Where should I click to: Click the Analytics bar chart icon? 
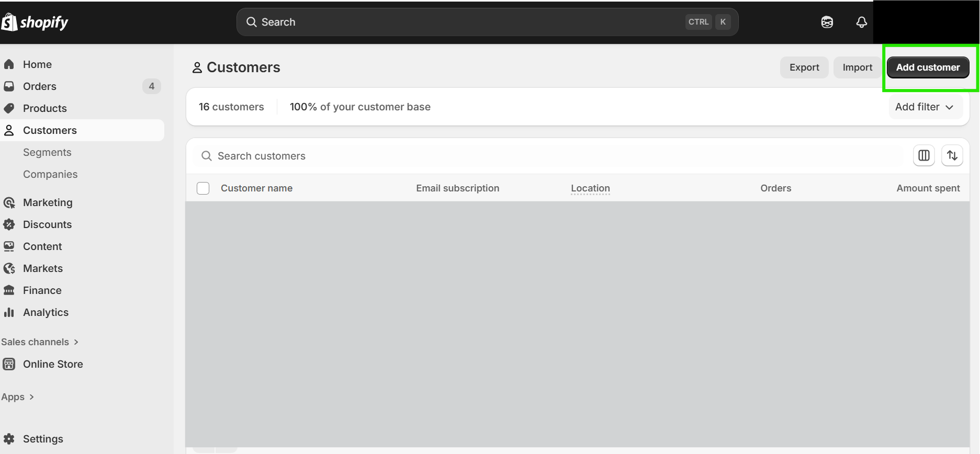(9, 312)
